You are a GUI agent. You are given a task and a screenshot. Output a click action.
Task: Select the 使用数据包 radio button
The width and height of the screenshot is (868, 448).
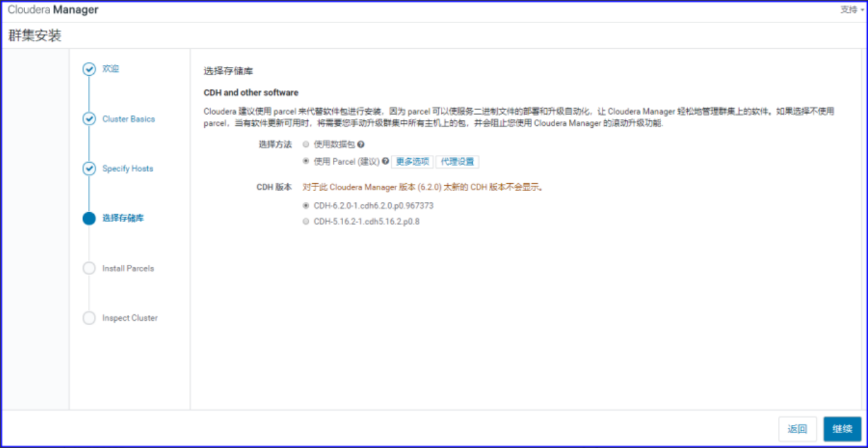pos(306,145)
